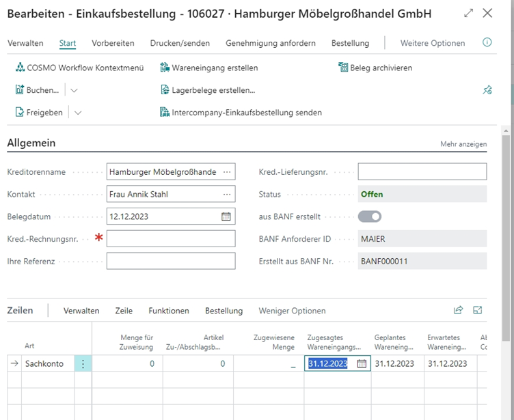This screenshot has width=514, height=420.
Task: Expand Zeilen section to full view icon
Action: [478, 310]
